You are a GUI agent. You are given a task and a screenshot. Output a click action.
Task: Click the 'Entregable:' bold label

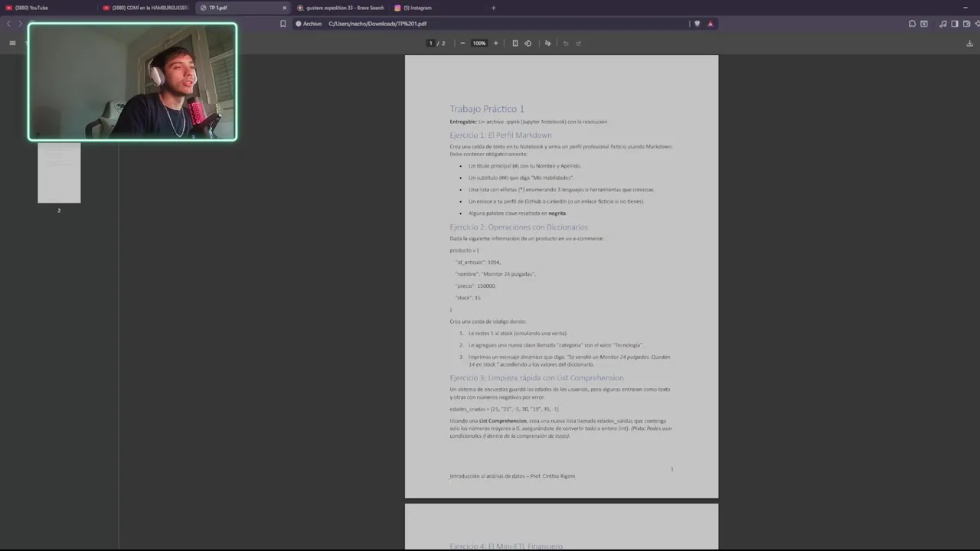click(x=463, y=122)
